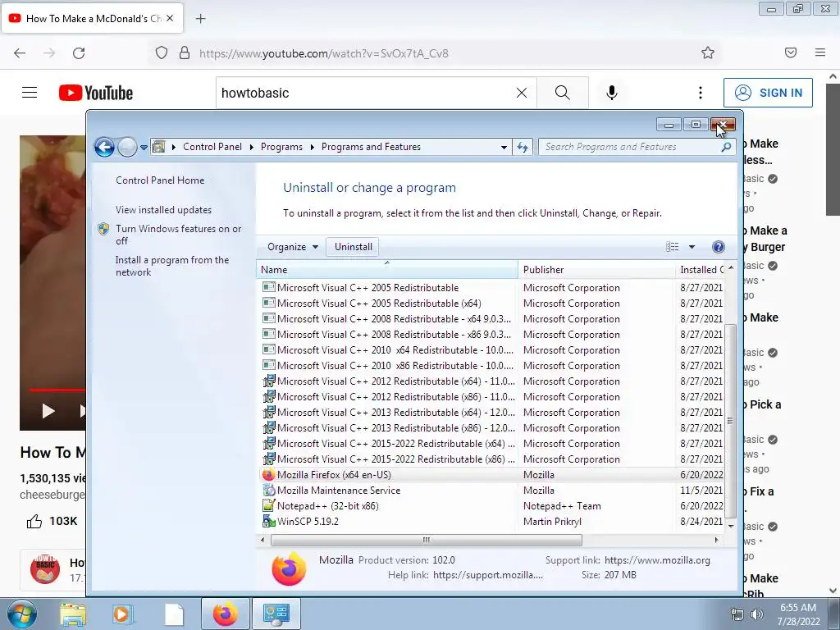The image size is (840, 630).
Task: Bookmark this page with star icon
Action: 708,52
